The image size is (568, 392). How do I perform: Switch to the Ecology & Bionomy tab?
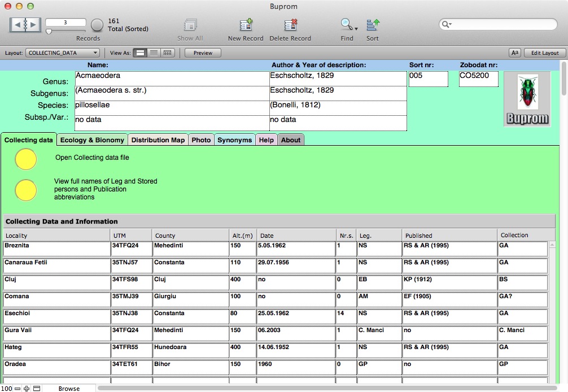click(x=92, y=140)
